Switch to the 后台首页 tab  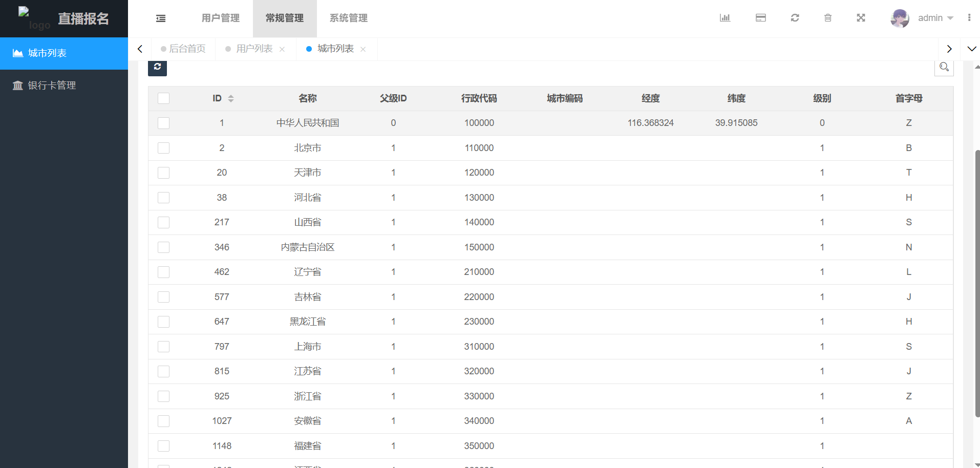click(183, 49)
